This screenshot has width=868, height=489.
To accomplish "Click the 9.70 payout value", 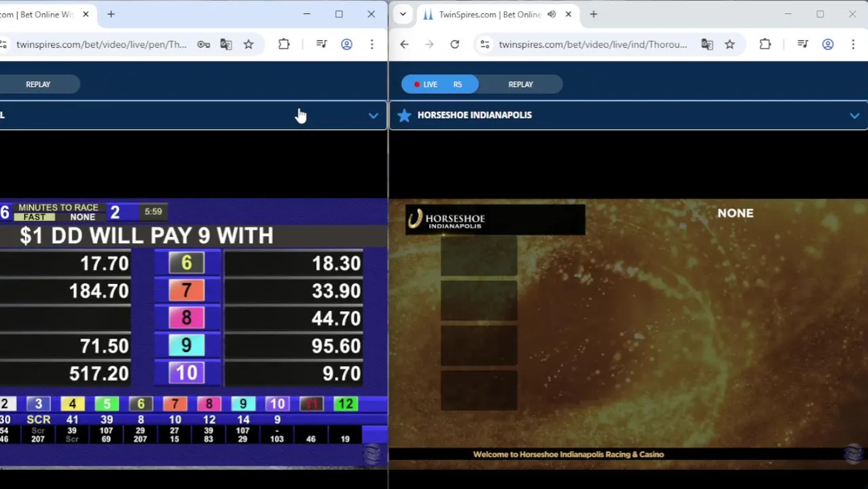I will (342, 374).
